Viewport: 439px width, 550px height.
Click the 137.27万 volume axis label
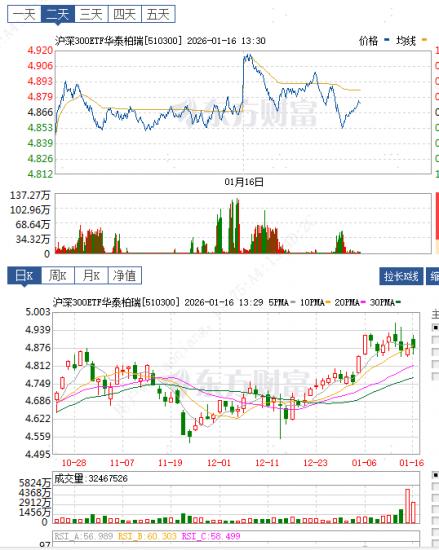[x=30, y=195]
